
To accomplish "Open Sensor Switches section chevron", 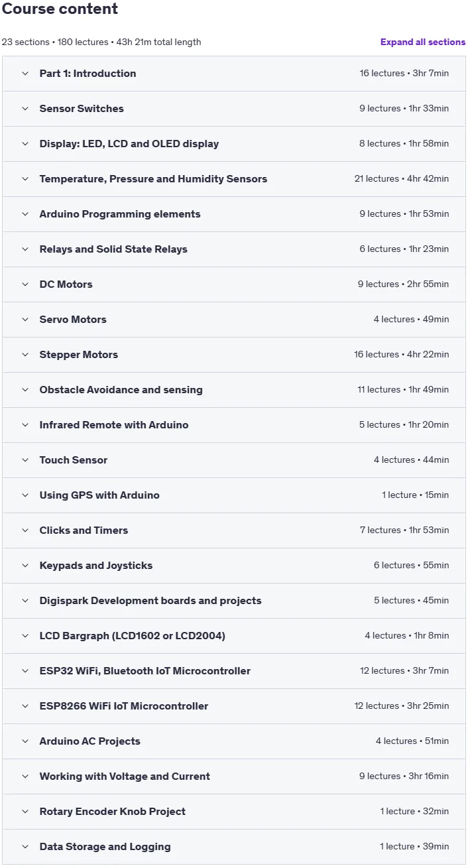I will coord(25,109).
